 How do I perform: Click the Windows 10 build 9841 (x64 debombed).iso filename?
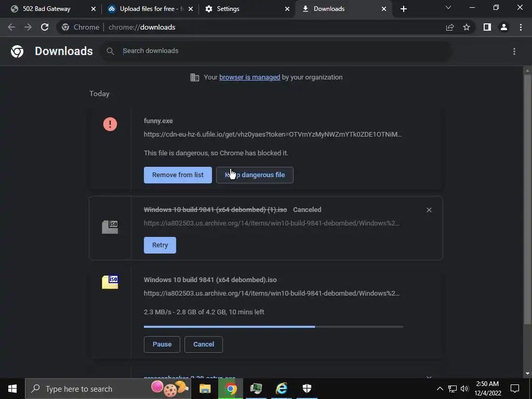pos(210,280)
